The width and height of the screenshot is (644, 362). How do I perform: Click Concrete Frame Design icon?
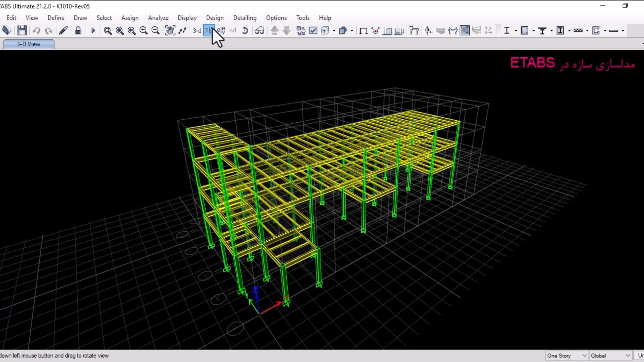pyautogui.click(x=525, y=31)
